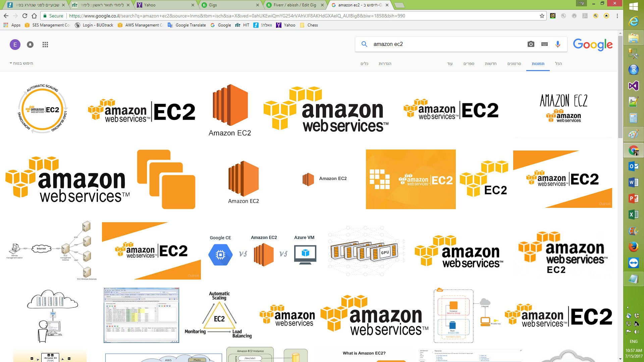Open the Google Translate bookmark

pyautogui.click(x=187, y=25)
